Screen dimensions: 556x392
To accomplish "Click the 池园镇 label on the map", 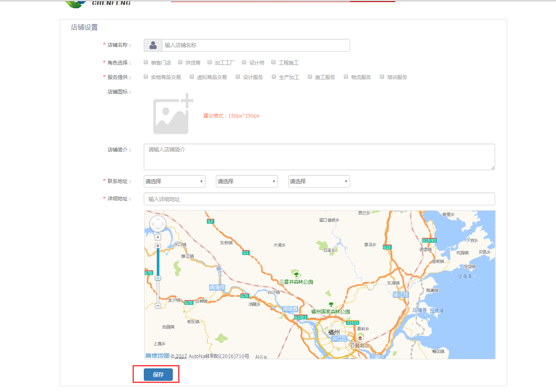I will [168, 327].
